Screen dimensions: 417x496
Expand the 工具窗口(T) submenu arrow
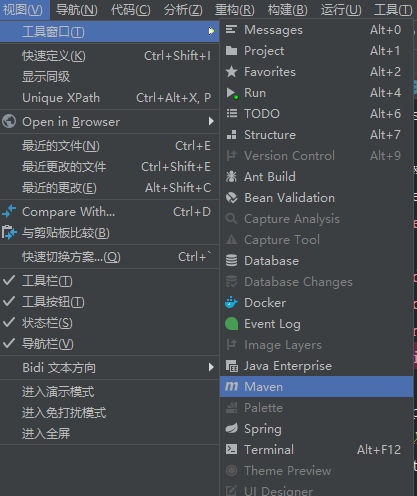click(x=211, y=31)
